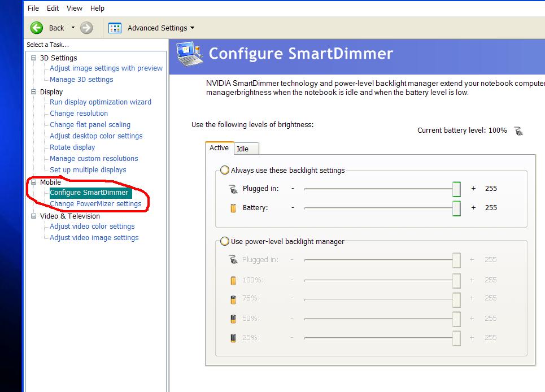This screenshot has width=545, height=392.
Task: Click the Back label in the toolbar
Action: click(56, 28)
